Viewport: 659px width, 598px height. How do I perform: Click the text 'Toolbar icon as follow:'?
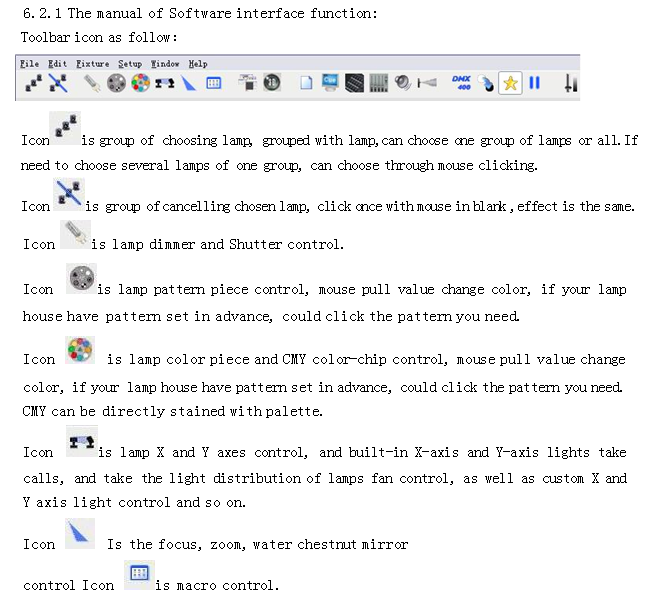(99, 37)
